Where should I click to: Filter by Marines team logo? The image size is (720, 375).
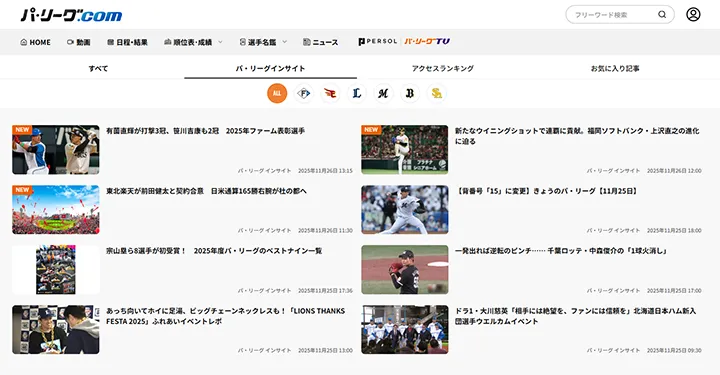click(x=383, y=93)
